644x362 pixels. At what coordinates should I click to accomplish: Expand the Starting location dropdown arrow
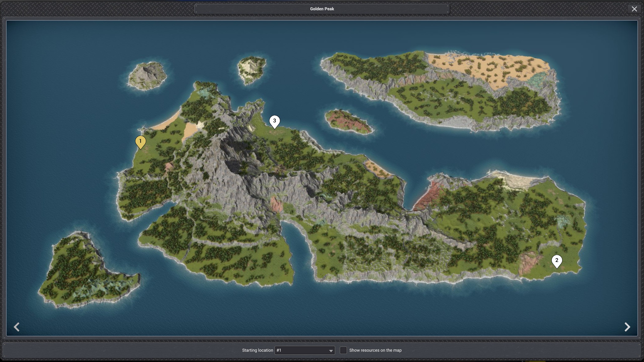pos(331,351)
